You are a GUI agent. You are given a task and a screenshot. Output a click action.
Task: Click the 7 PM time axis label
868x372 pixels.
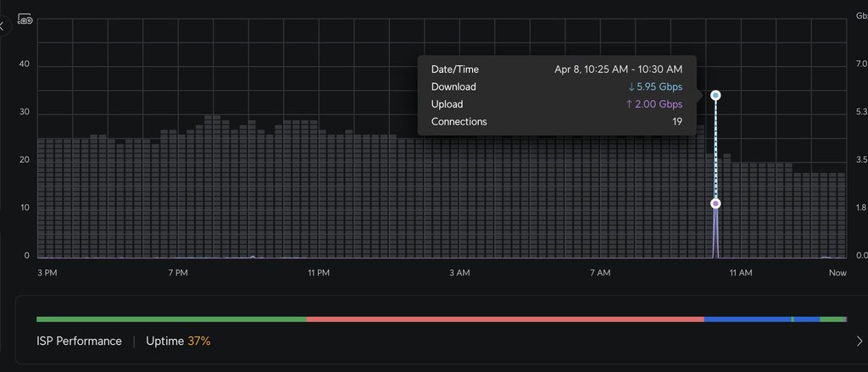pyautogui.click(x=178, y=273)
